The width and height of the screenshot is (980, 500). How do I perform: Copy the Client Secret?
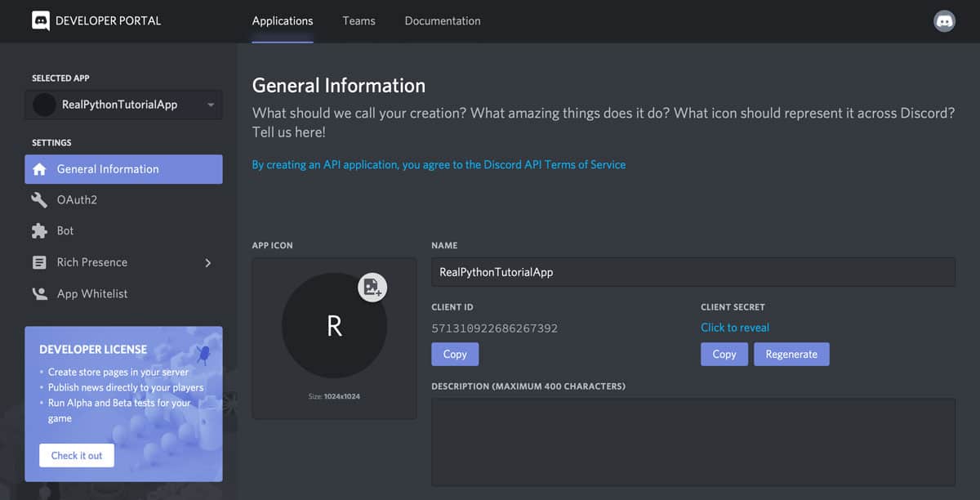[724, 354]
